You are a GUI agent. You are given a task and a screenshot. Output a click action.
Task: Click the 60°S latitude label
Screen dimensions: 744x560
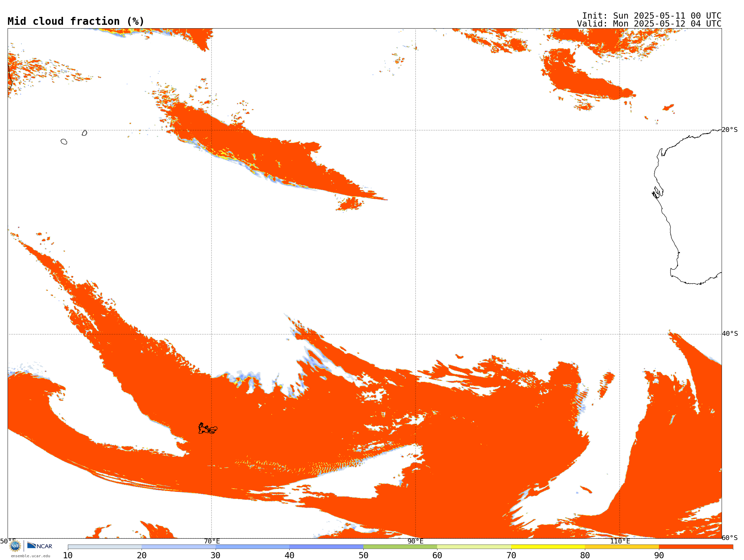730,538
